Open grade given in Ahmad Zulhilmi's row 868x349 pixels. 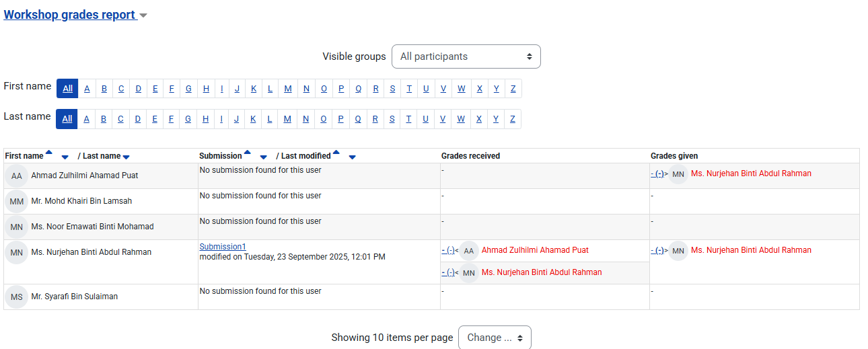click(x=657, y=174)
